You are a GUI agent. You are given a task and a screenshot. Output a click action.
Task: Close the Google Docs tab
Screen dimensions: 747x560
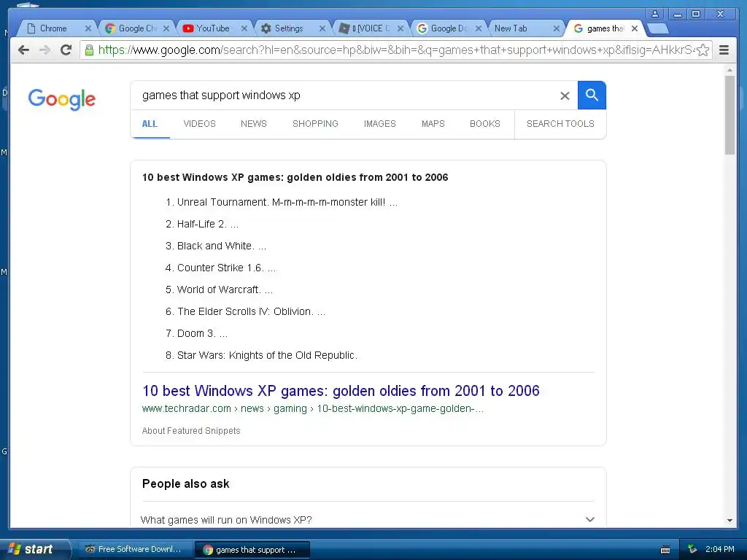tap(479, 28)
